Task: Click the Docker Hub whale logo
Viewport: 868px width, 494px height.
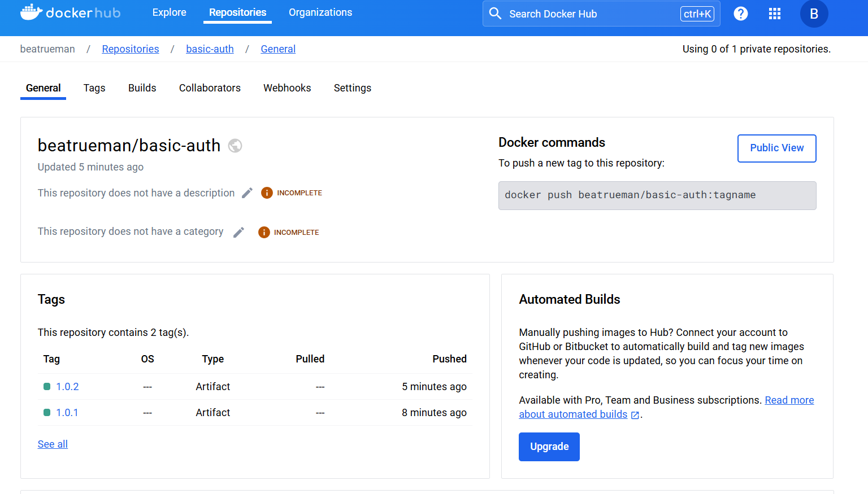Action: click(x=31, y=12)
